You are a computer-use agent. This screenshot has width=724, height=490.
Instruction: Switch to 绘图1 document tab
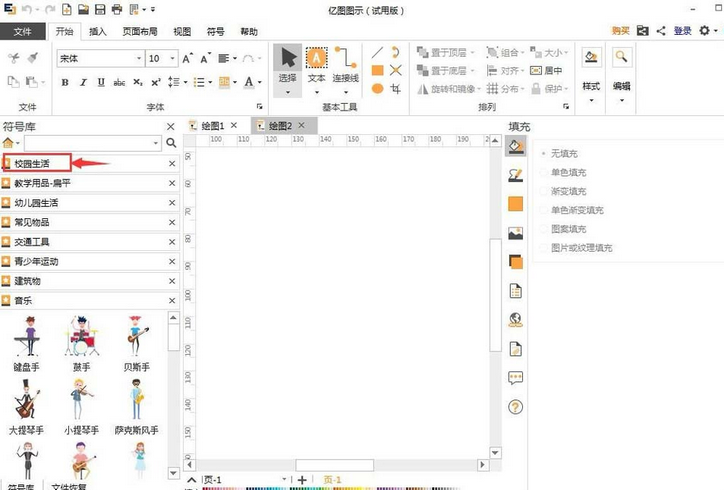point(213,125)
